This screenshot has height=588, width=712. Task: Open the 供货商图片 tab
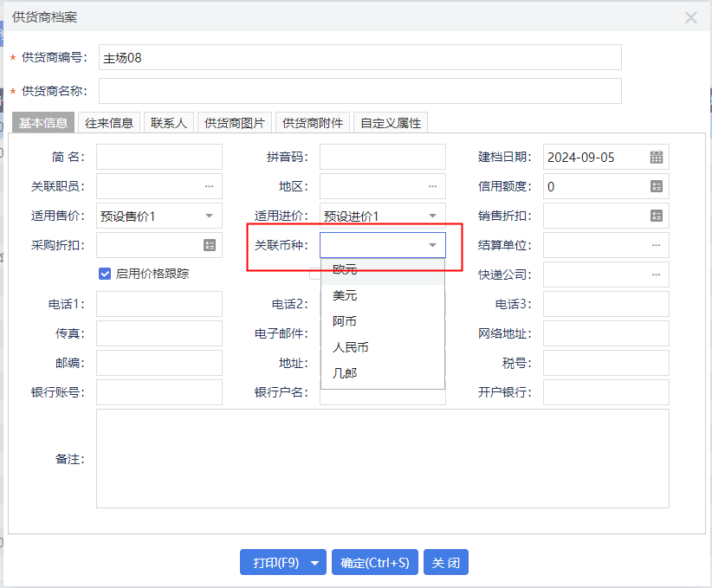coord(235,123)
